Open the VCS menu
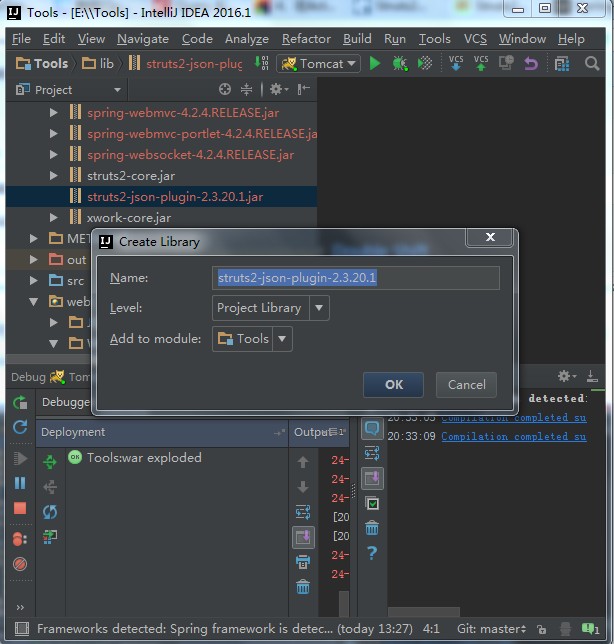The image size is (614, 644). 475,39
